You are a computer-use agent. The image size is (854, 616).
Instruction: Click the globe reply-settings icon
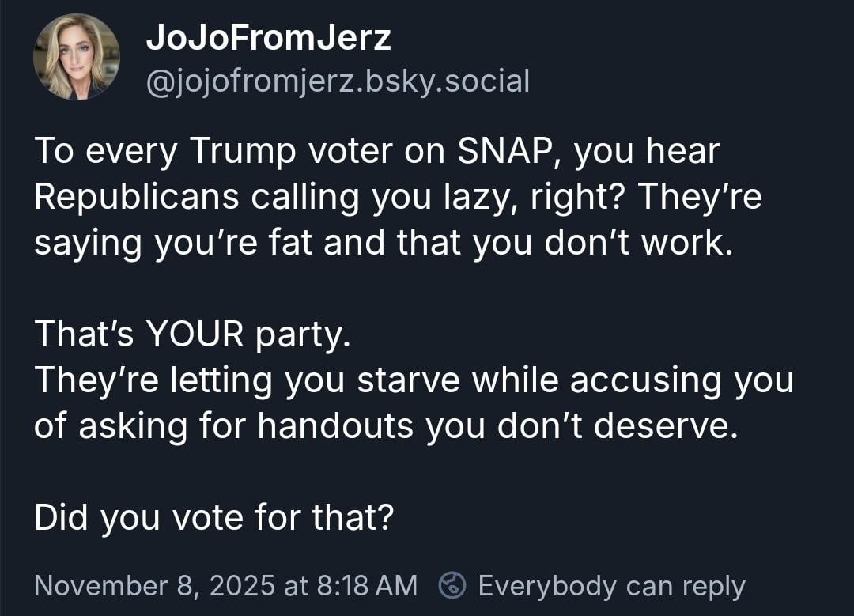(452, 585)
